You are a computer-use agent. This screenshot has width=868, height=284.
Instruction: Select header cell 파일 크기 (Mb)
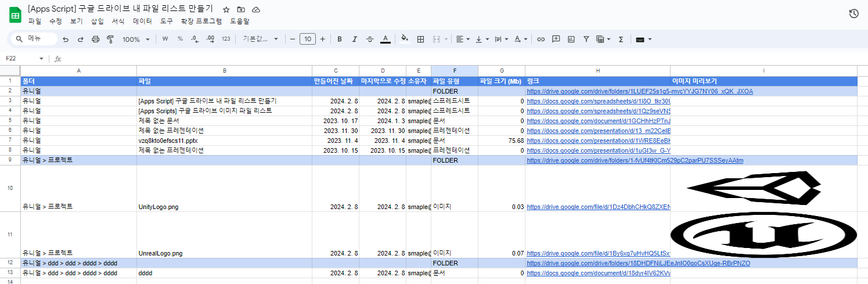(x=502, y=81)
